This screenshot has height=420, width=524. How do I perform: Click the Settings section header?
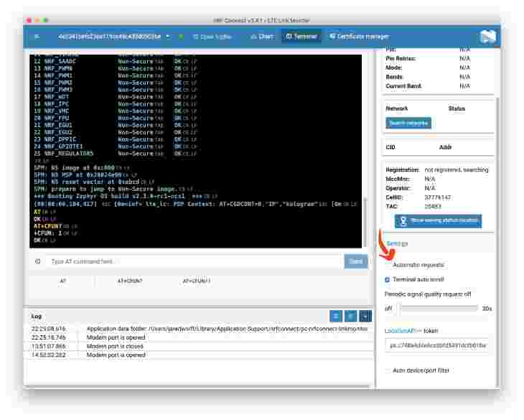pyautogui.click(x=397, y=243)
